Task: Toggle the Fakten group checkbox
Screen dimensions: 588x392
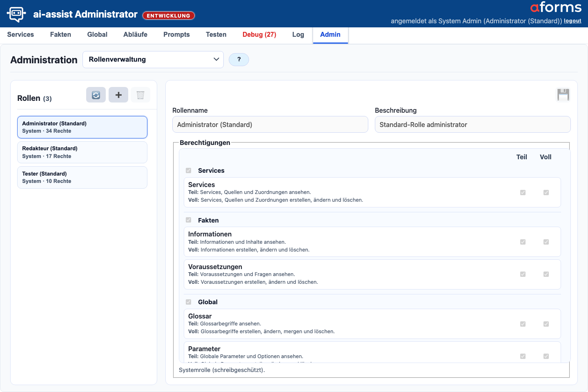Action: click(189, 220)
